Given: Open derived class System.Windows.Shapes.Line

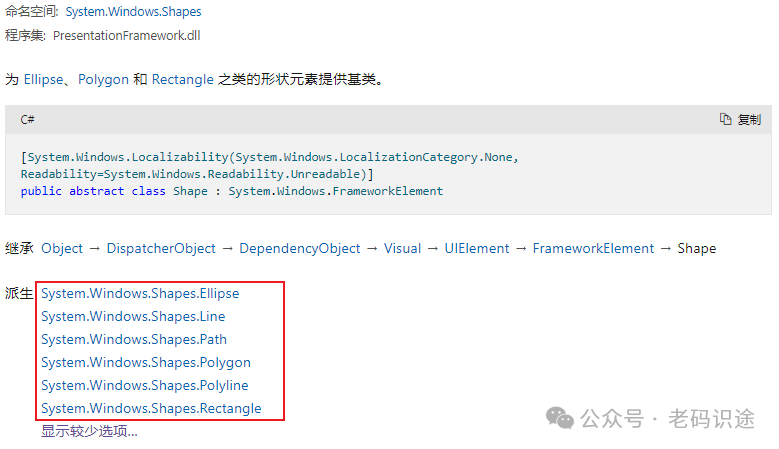Looking at the screenshot, I should tap(133, 316).
